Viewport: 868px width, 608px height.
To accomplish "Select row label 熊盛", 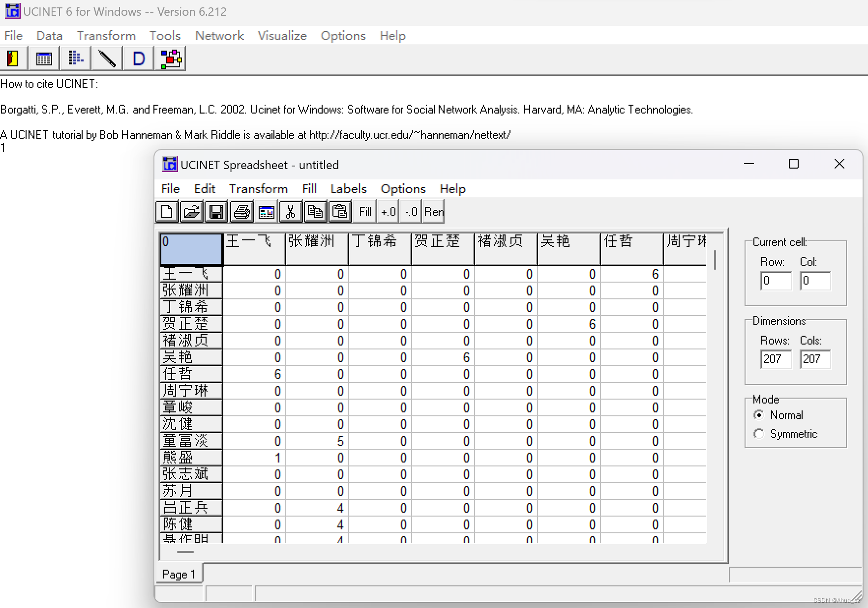I will tap(191, 458).
